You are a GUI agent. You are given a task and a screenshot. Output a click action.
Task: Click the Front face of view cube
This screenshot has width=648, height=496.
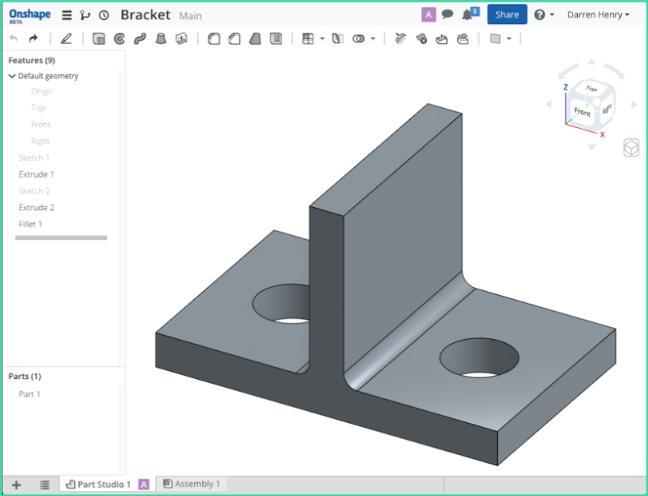[x=582, y=113]
